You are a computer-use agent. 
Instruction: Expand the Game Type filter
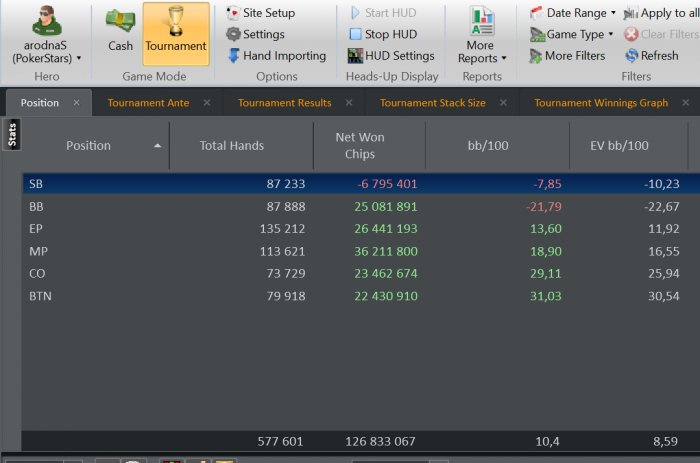tap(573, 34)
